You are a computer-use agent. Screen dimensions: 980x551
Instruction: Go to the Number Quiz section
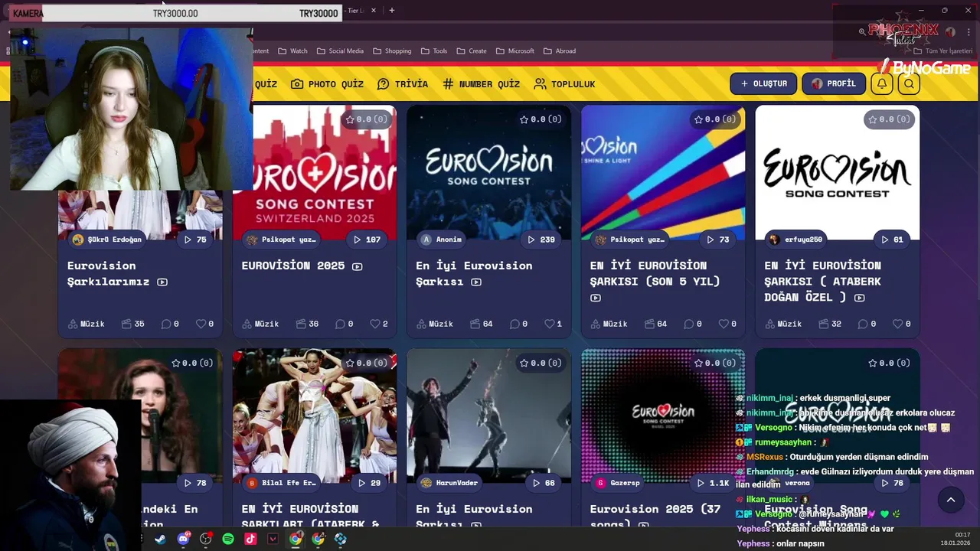click(481, 84)
